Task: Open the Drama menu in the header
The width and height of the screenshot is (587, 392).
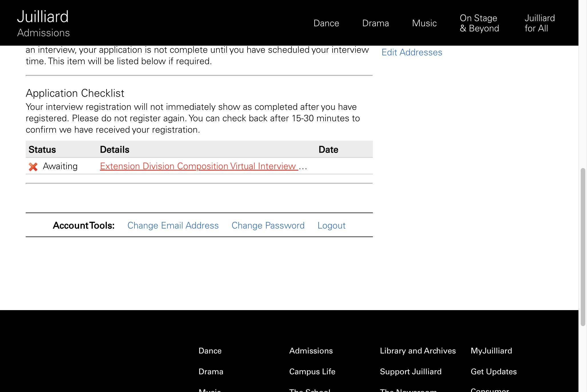Action: point(375,23)
